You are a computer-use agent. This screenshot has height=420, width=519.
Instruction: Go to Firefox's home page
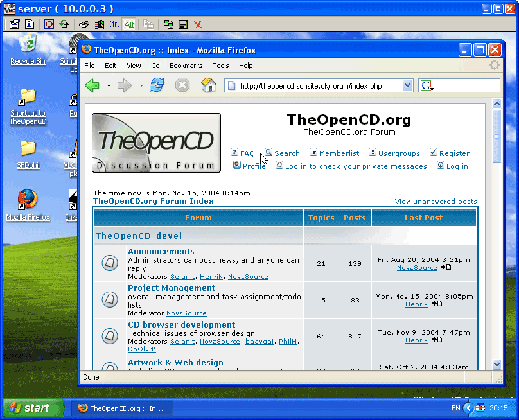[208, 85]
